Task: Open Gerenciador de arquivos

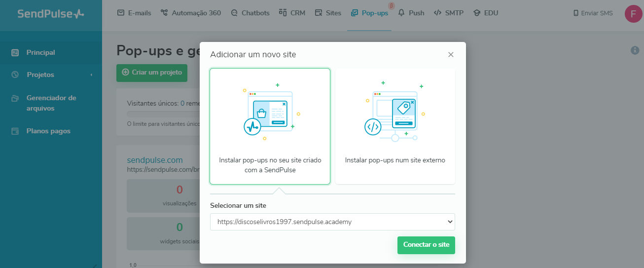Action: click(x=51, y=103)
